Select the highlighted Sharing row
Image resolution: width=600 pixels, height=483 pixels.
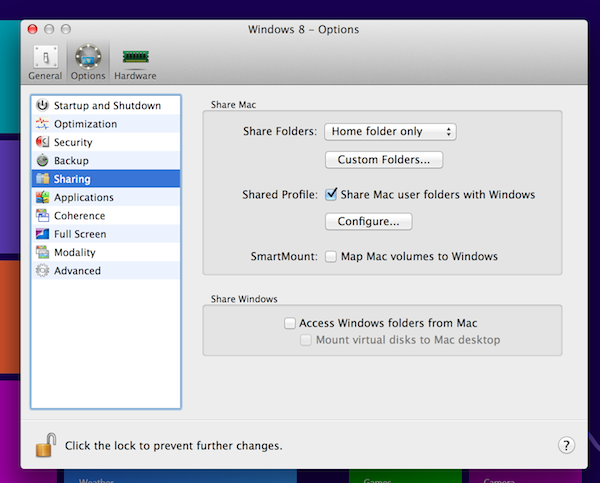pos(106,179)
